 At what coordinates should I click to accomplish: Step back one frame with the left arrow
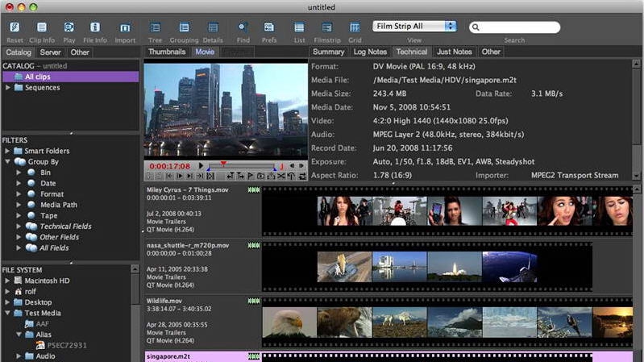[x=292, y=165]
